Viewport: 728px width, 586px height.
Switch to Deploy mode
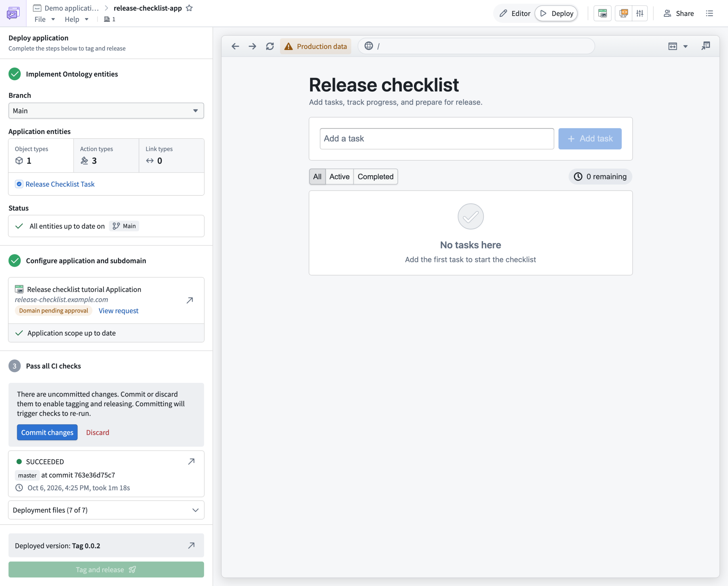556,13
